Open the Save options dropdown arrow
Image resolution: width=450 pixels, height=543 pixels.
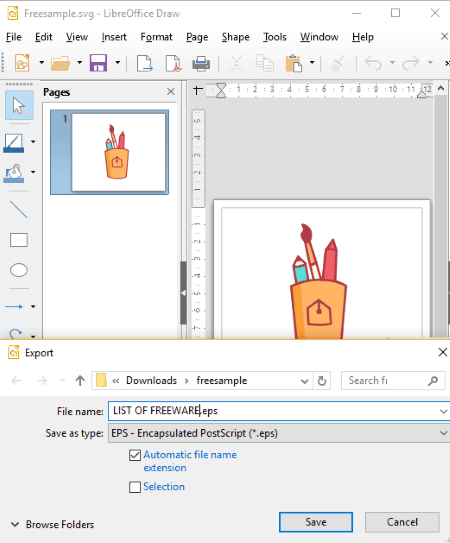pos(118,63)
